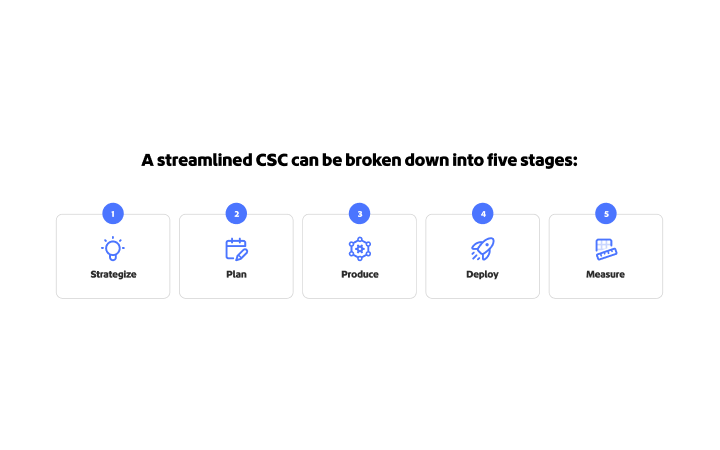Viewport: 720px width, 450px height.
Task: Select the step 3 number badge
Action: coord(360,213)
